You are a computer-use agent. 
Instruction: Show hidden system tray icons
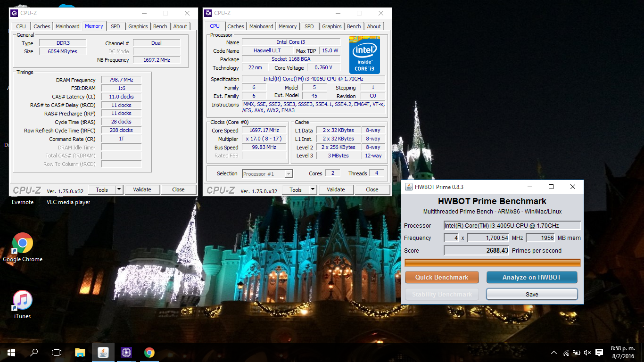554,353
